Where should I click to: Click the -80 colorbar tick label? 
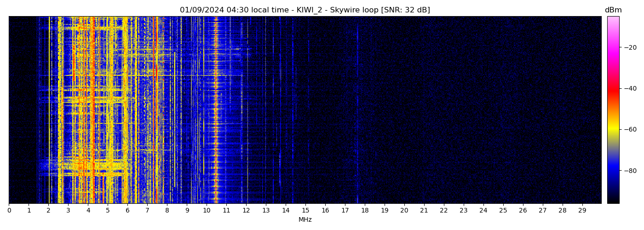[630, 171]
